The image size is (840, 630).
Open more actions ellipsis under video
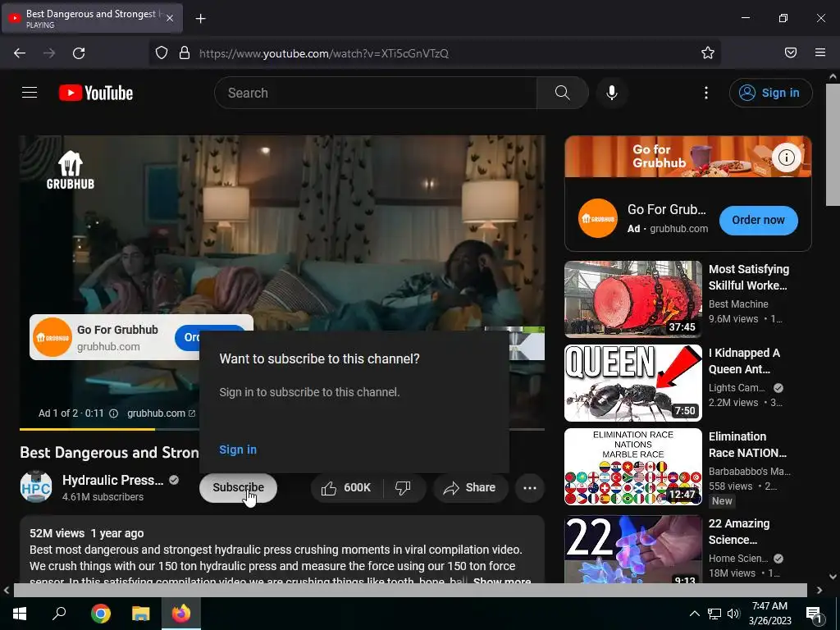[530, 487]
